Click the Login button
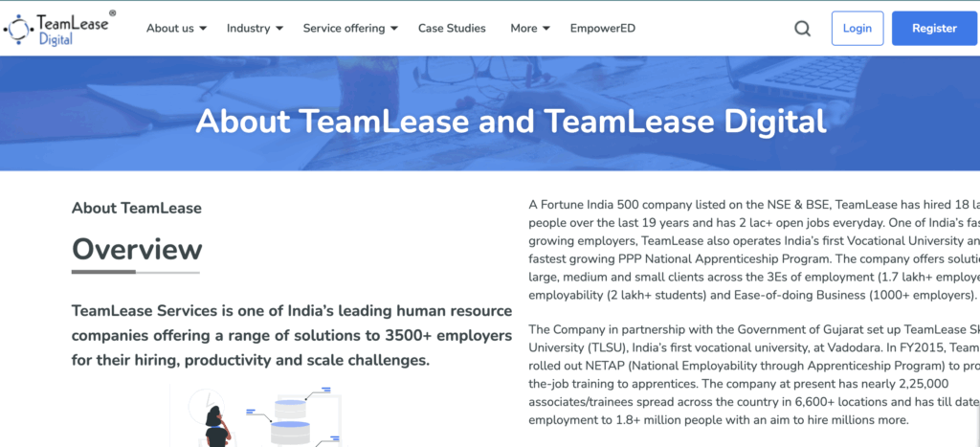Image resolution: width=980 pixels, height=447 pixels. (857, 28)
